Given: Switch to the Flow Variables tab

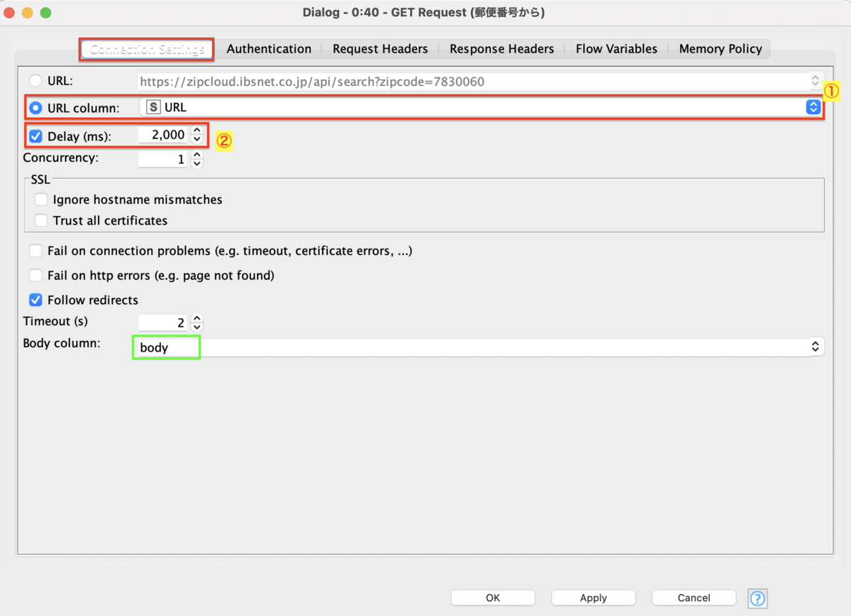Looking at the screenshot, I should point(616,49).
